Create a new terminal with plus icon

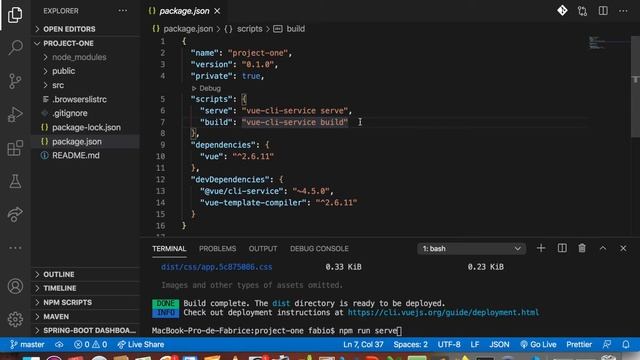(541, 248)
